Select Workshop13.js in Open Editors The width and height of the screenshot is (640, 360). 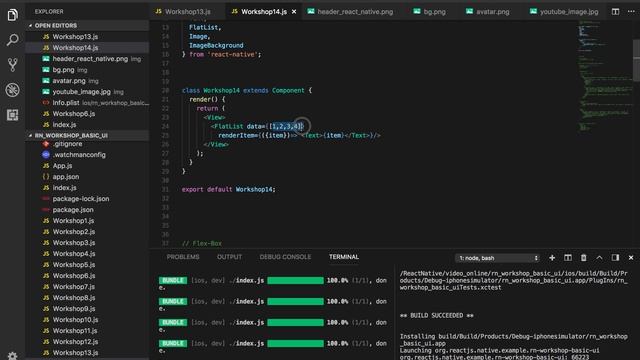(x=87, y=37)
